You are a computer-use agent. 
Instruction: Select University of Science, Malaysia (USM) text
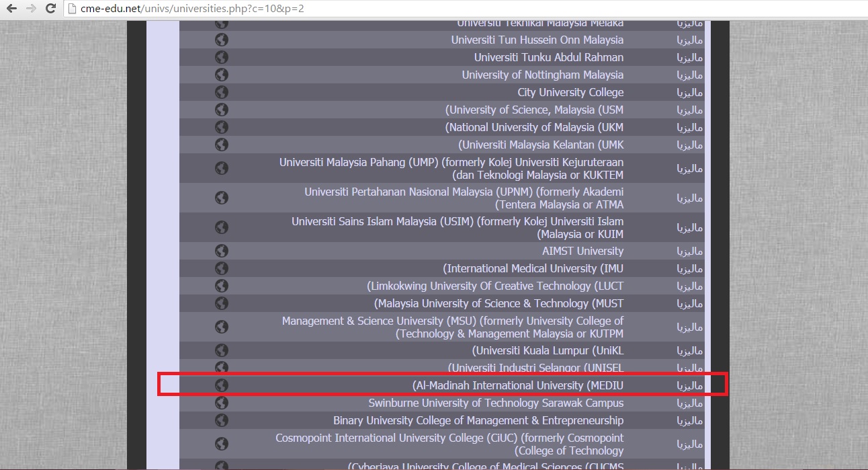point(534,110)
